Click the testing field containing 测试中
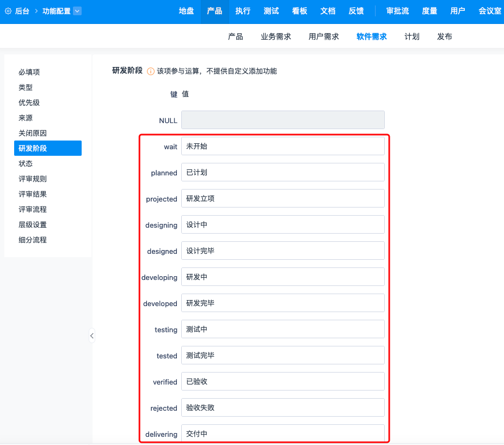This screenshot has height=445, width=504. [283, 329]
